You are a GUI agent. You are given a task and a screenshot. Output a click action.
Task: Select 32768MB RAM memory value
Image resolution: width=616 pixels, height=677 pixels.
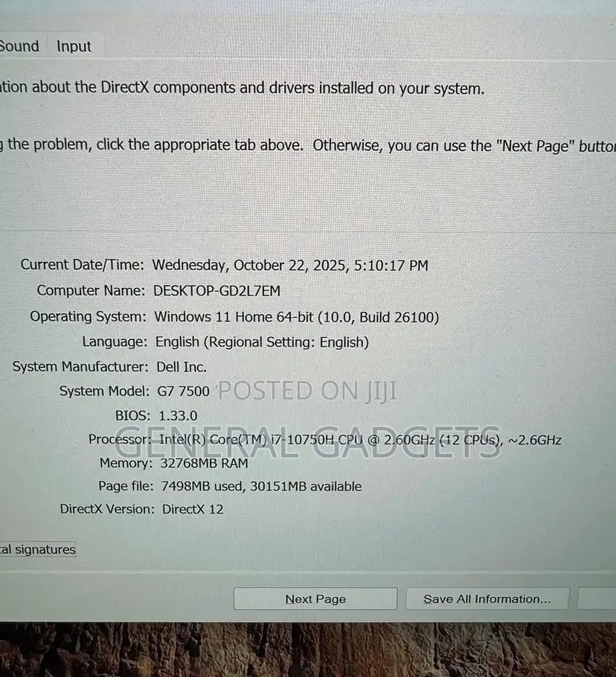click(204, 463)
